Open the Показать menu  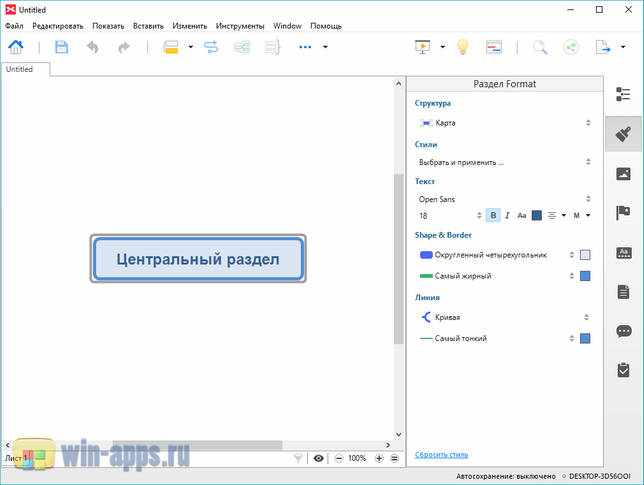108,26
